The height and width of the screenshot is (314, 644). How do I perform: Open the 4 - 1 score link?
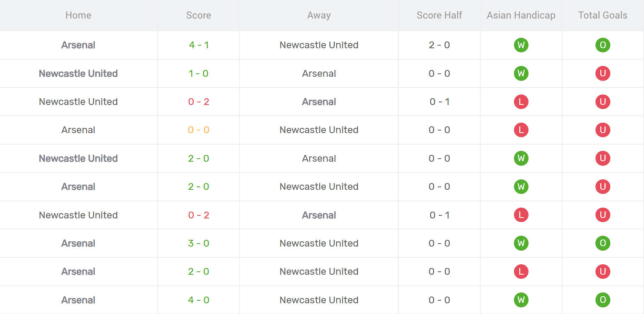pos(198,45)
